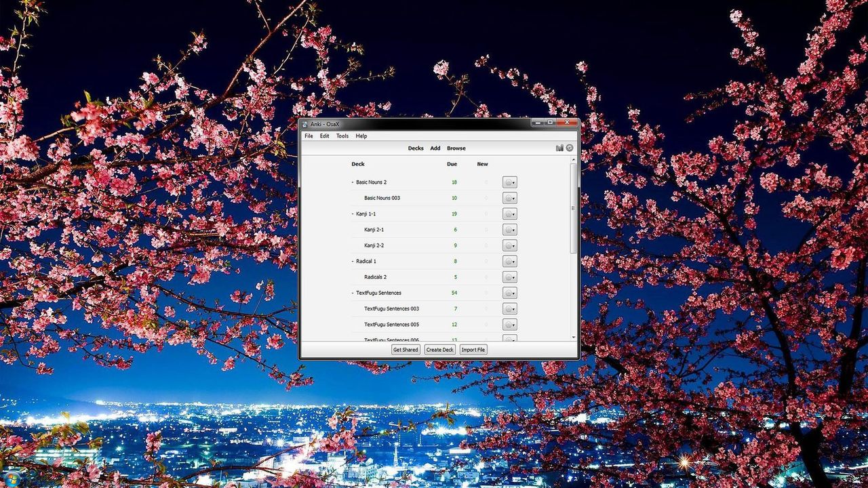Open the Basic Nouns 003 deck
Image resolution: width=868 pixels, height=488 pixels.
pos(382,198)
